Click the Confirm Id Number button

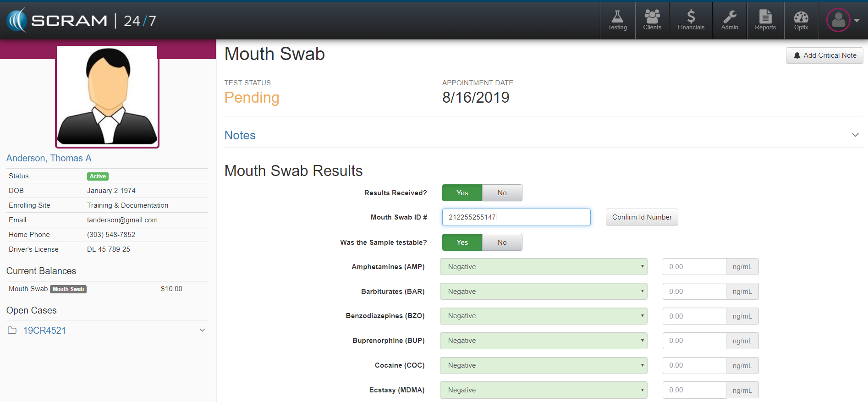(642, 217)
